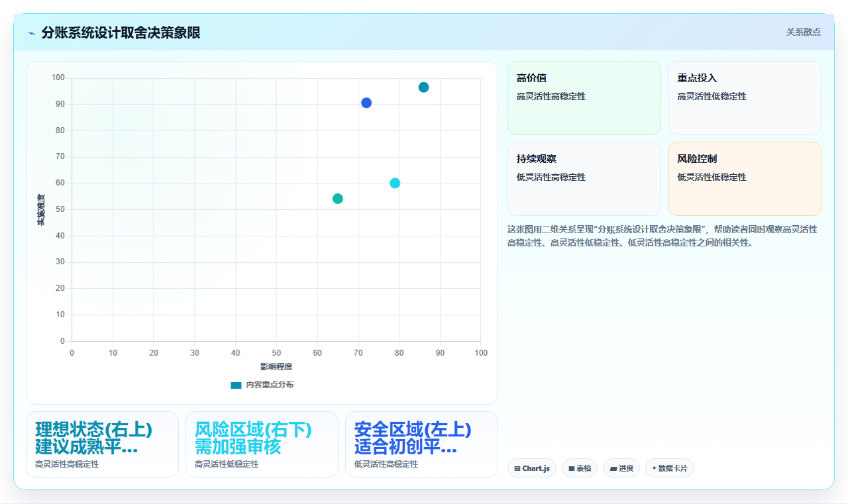Select the 进度 tag chip
The width and height of the screenshot is (848, 504).
(621, 468)
